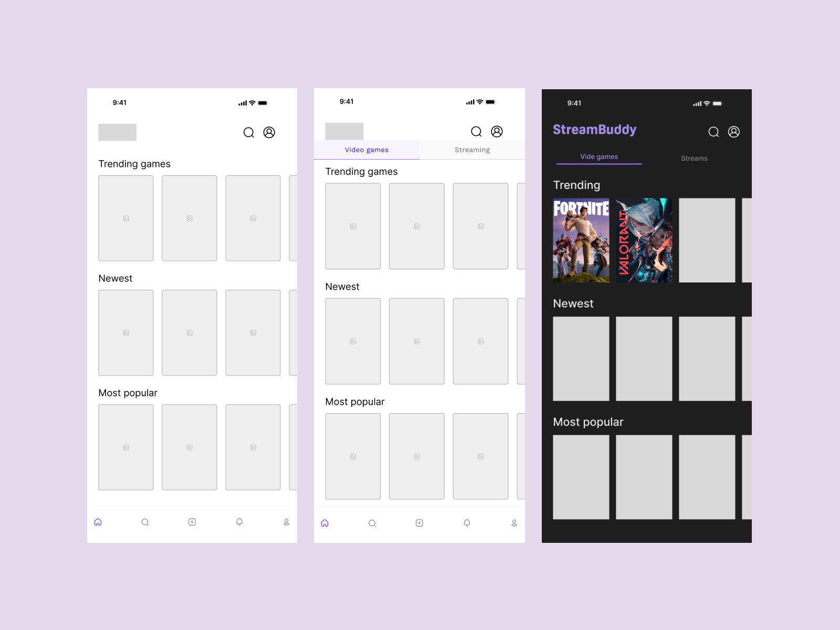The image size is (840, 630).
Task: Tap bell icon in first wireframe bottom bar
Action: (239, 522)
